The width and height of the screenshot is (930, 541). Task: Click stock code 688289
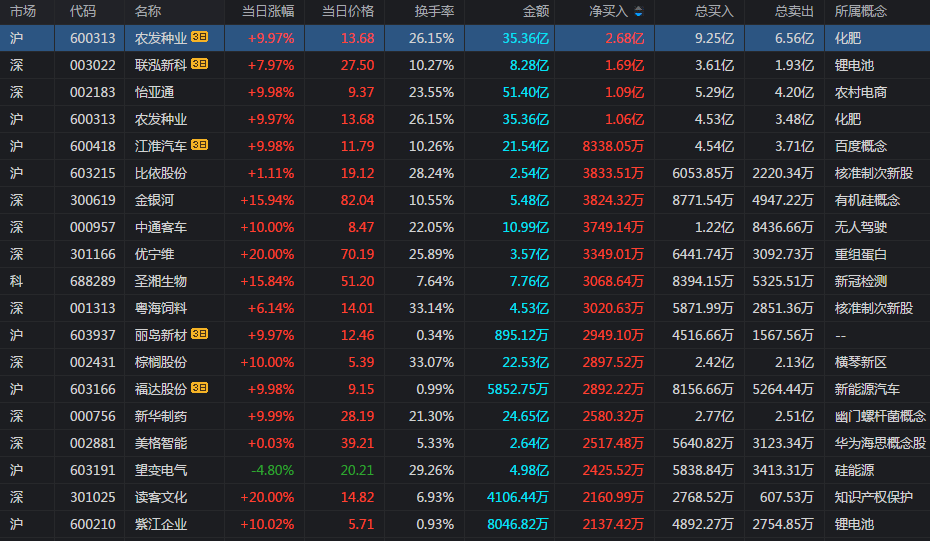coord(93,281)
